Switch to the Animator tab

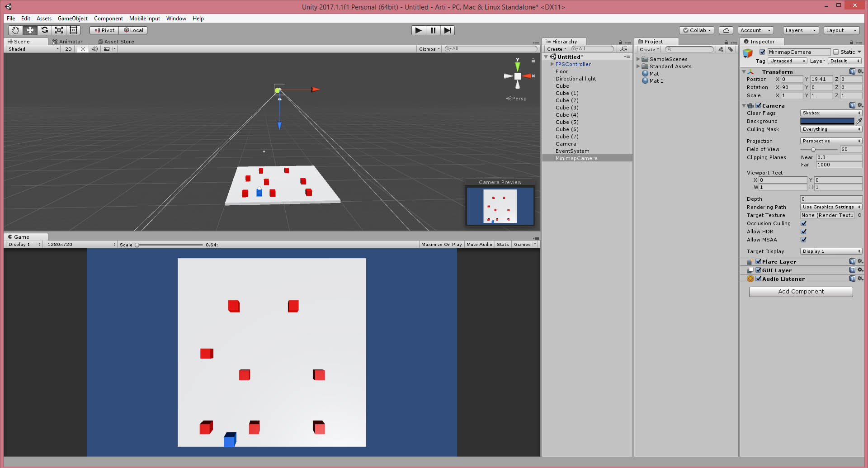[x=68, y=42]
